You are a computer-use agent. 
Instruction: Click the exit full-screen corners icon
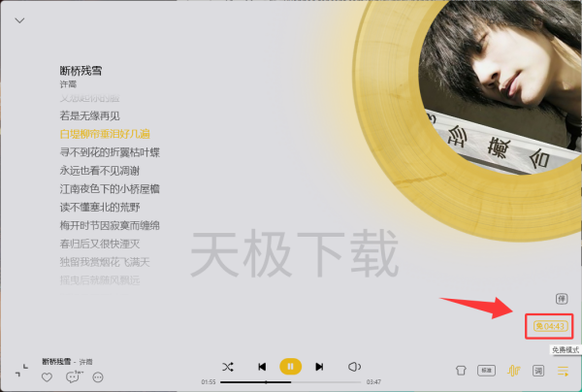pos(21,371)
